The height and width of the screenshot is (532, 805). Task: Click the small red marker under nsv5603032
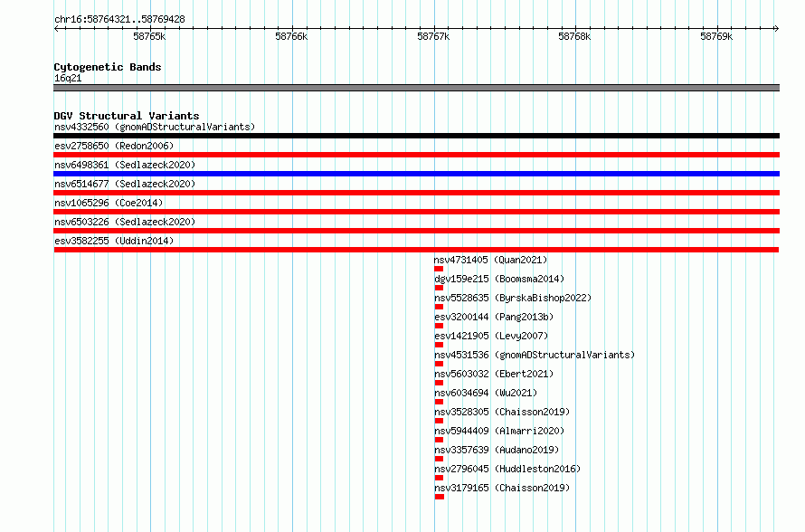coord(439,383)
